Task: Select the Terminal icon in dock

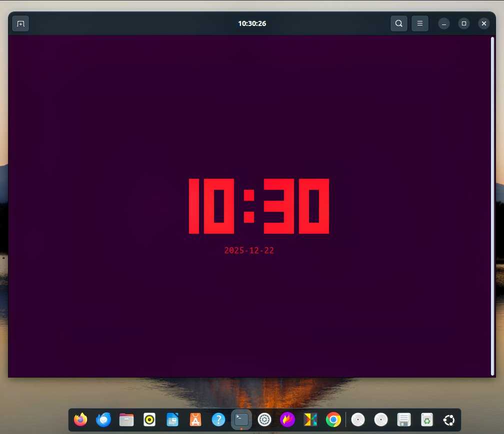Action: pos(241,420)
